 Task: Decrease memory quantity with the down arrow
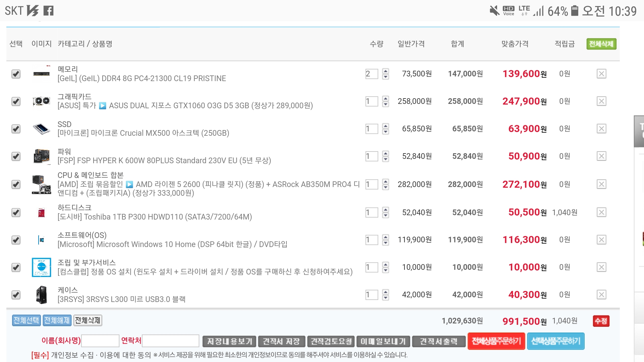click(x=386, y=77)
